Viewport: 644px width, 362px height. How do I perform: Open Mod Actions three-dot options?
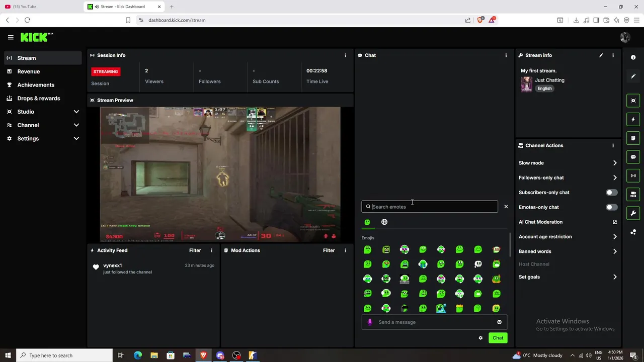click(345, 250)
